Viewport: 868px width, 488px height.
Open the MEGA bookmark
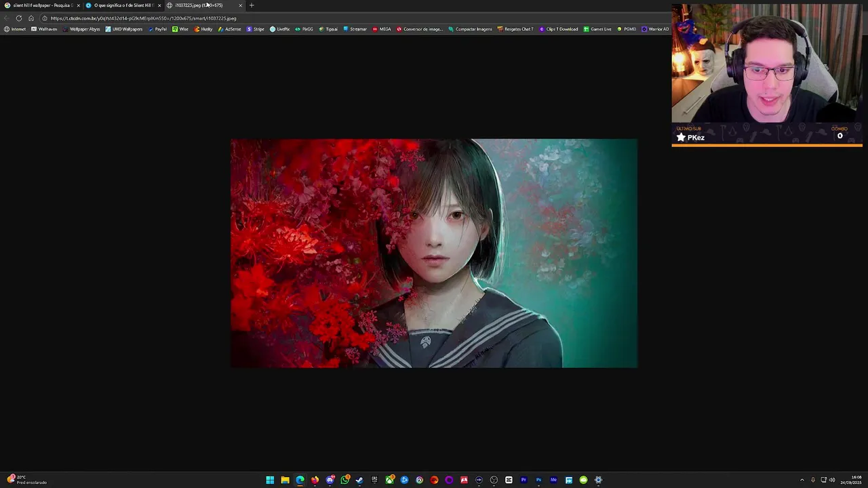(x=382, y=29)
